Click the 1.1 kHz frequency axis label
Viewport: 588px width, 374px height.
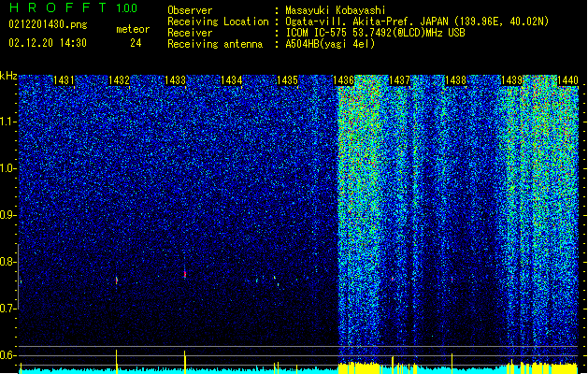(x=8, y=122)
